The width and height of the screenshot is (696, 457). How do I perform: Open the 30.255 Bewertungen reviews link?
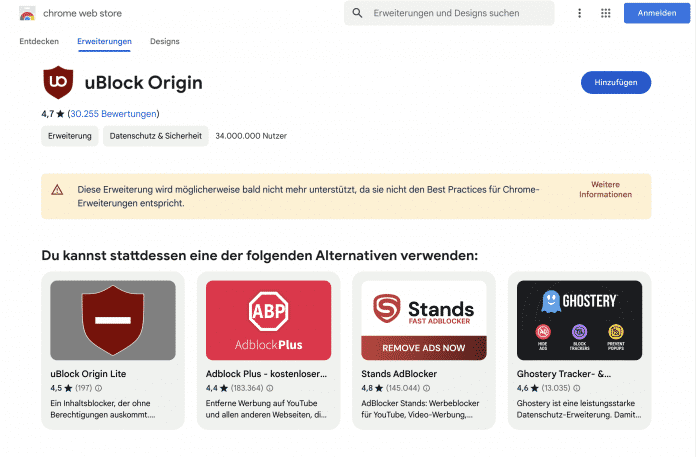point(113,114)
